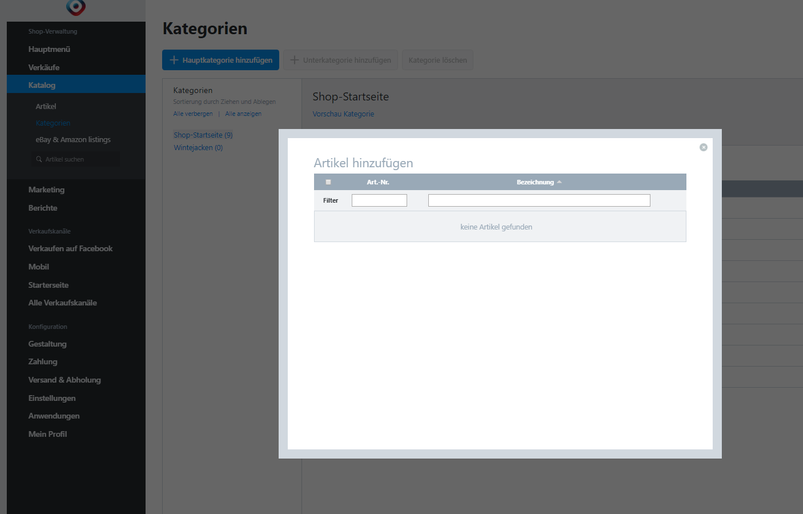Click Unterkategorie hinzufügen button
Screen dimensions: 803x514
tap(341, 60)
